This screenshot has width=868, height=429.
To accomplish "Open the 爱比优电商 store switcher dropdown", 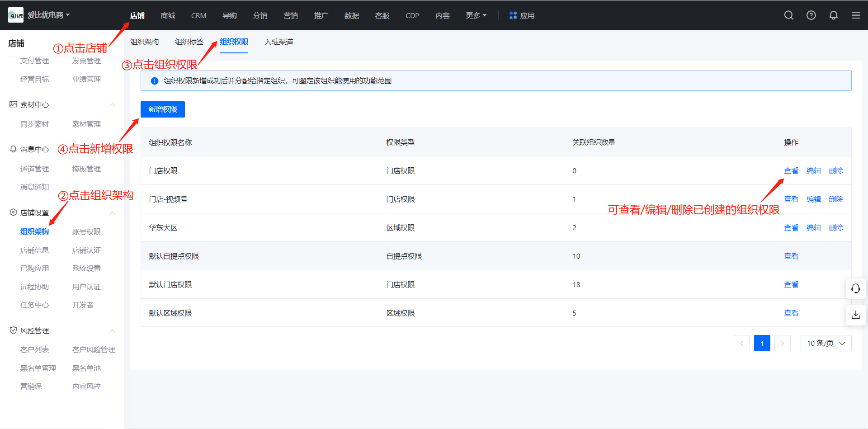I will tap(48, 15).
